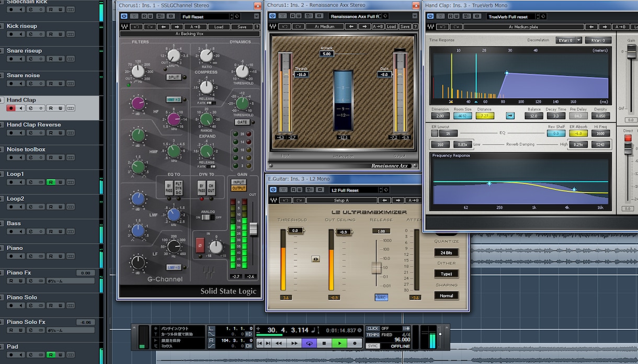Toggle the GATE button in SSL Dynamics
Image resolution: width=638 pixels, height=364 pixels.
[242, 122]
